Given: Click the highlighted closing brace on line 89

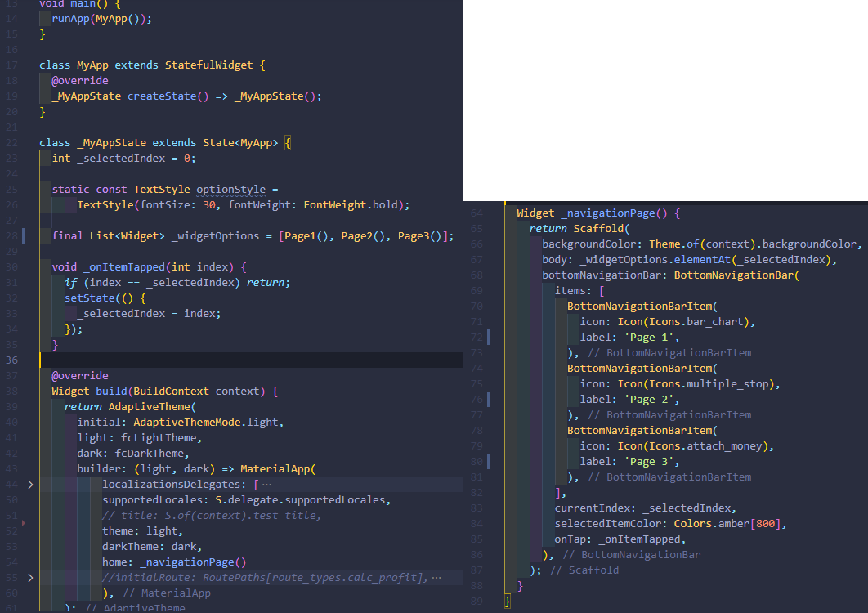Looking at the screenshot, I should (x=508, y=602).
